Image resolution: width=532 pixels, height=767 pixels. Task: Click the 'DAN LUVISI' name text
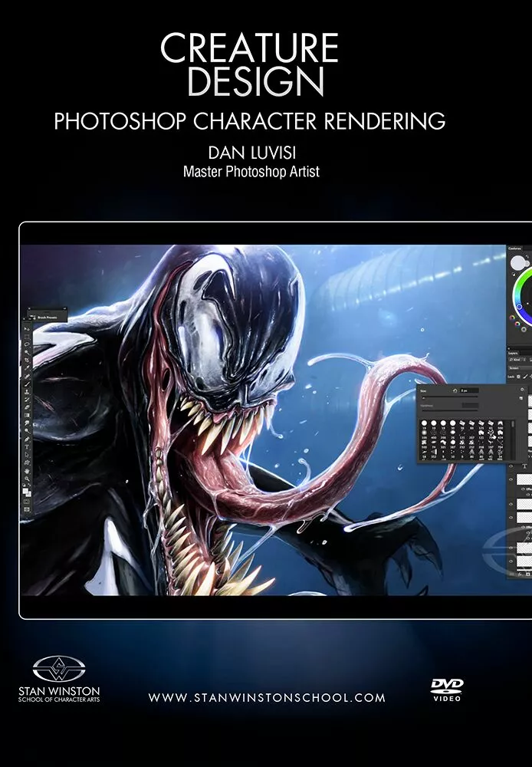point(252,153)
